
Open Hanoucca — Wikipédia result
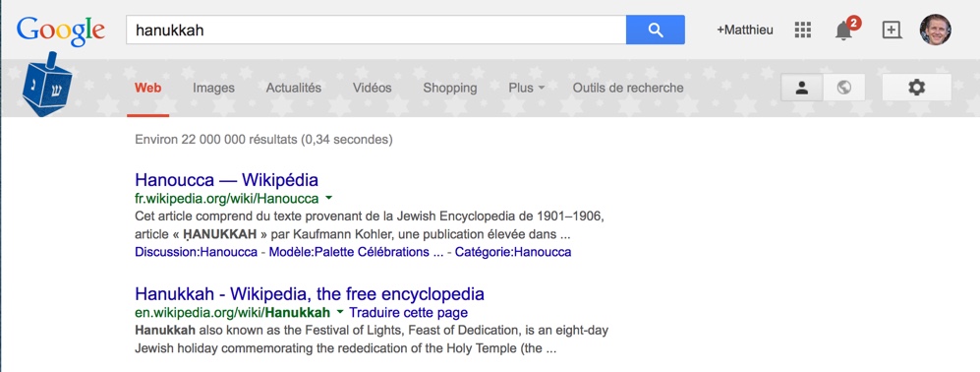[x=226, y=180]
